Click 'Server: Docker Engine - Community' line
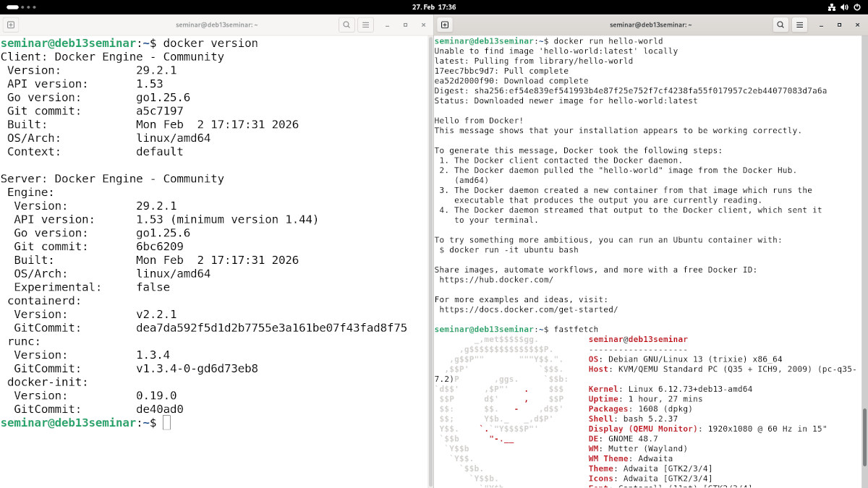The image size is (868, 488). [x=112, y=179]
